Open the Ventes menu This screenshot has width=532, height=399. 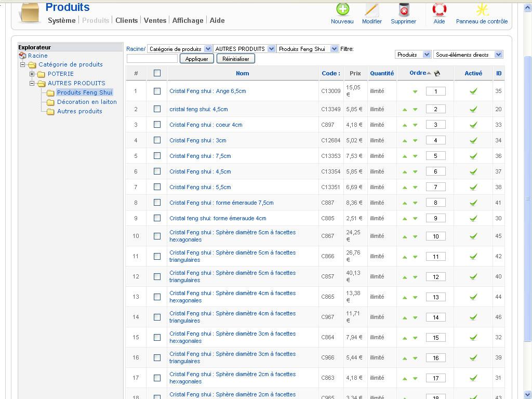tap(155, 20)
